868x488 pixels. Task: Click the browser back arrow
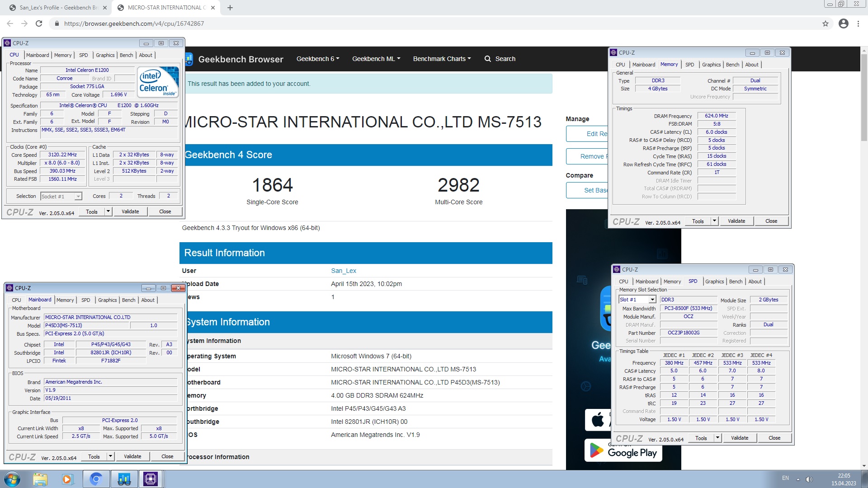pos(10,23)
